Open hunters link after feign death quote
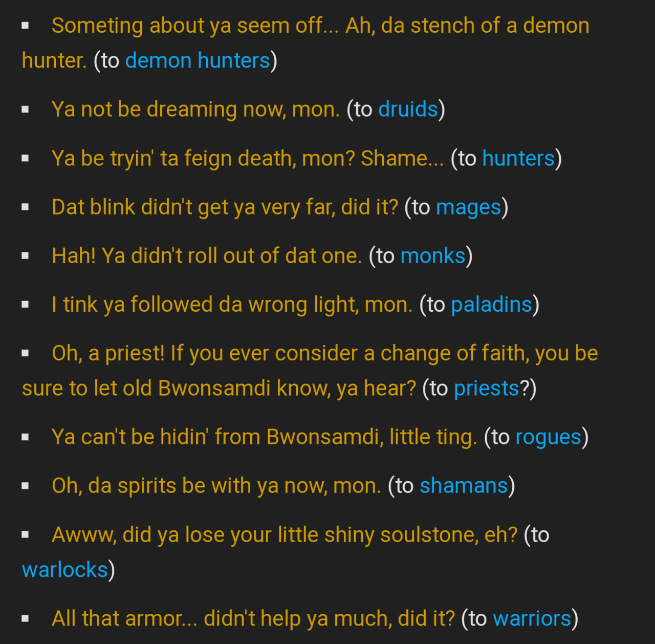Image resolution: width=655 pixels, height=644 pixels. (518, 159)
